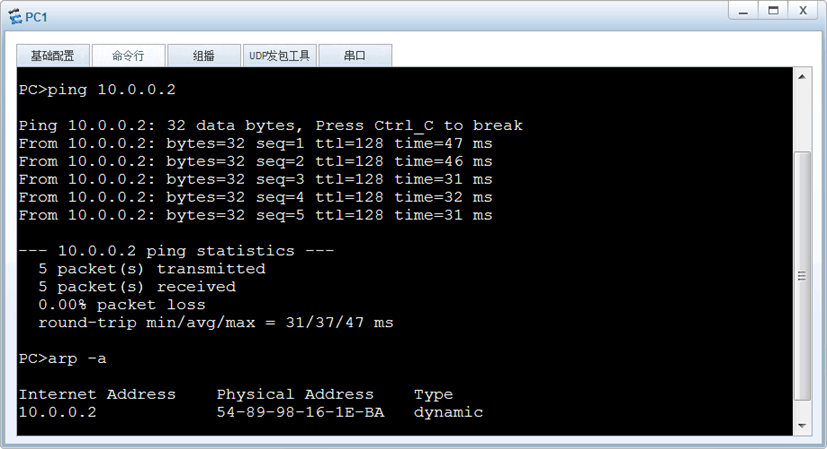Click the terminal scrollbar up arrow
This screenshot has width=827, height=449.
point(802,77)
